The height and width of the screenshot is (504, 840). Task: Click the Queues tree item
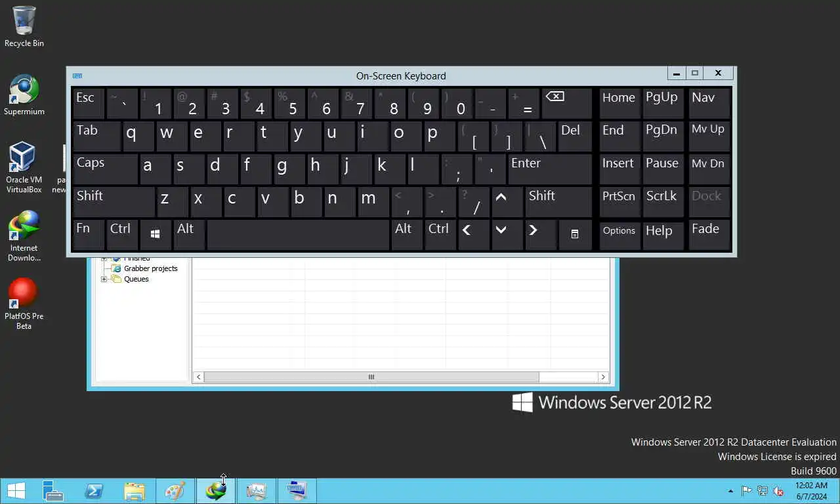tap(136, 279)
